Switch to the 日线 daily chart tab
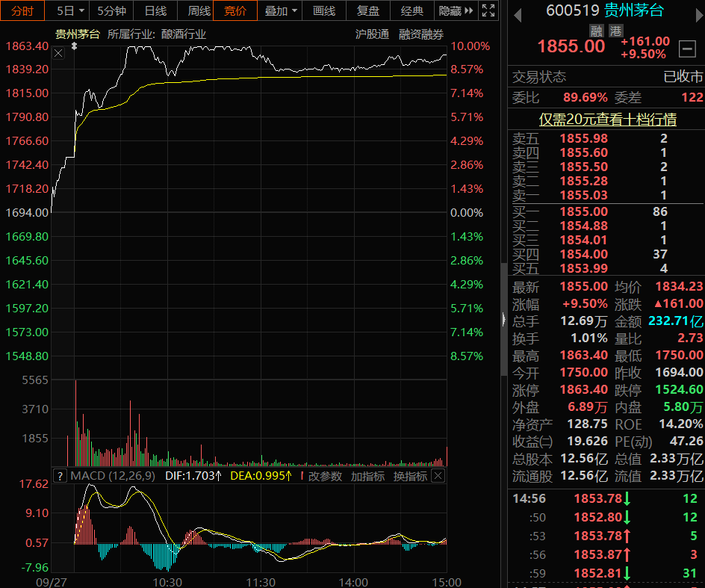Screen dimensions: 705x588 (x=155, y=10)
